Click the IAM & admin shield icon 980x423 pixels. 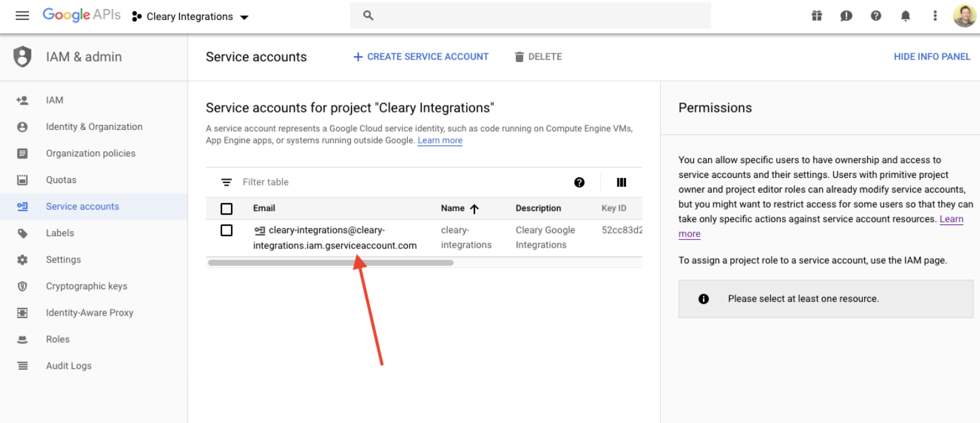tap(23, 56)
